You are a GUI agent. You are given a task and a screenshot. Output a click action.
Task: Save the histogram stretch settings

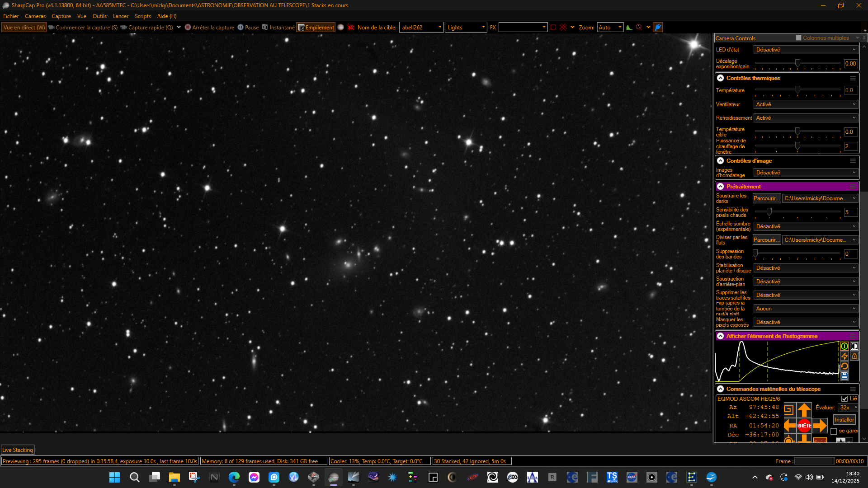click(844, 376)
